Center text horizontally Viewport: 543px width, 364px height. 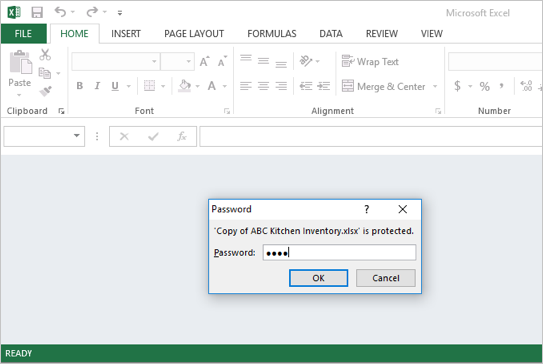[x=264, y=86]
